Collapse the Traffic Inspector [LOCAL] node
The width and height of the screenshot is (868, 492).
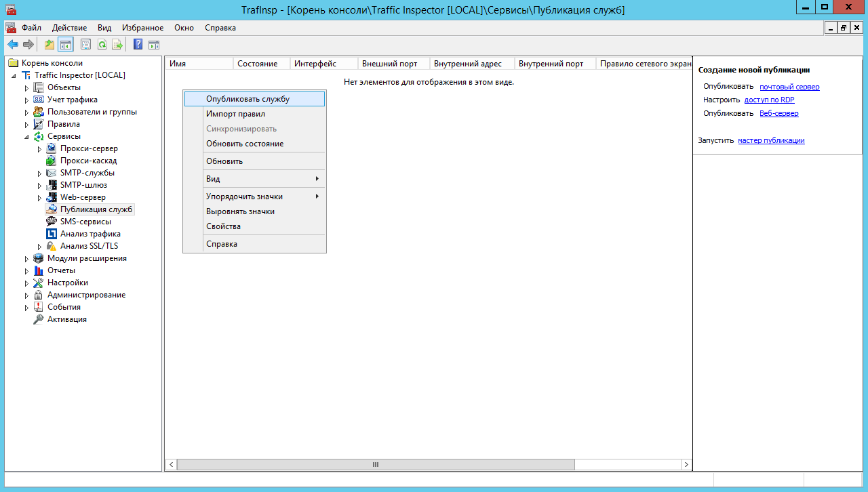pos(14,75)
